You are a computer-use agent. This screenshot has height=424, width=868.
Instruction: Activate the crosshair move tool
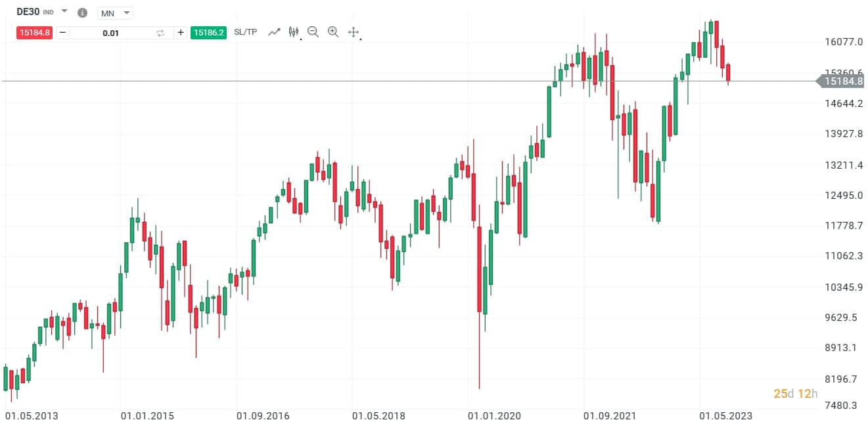coord(354,32)
